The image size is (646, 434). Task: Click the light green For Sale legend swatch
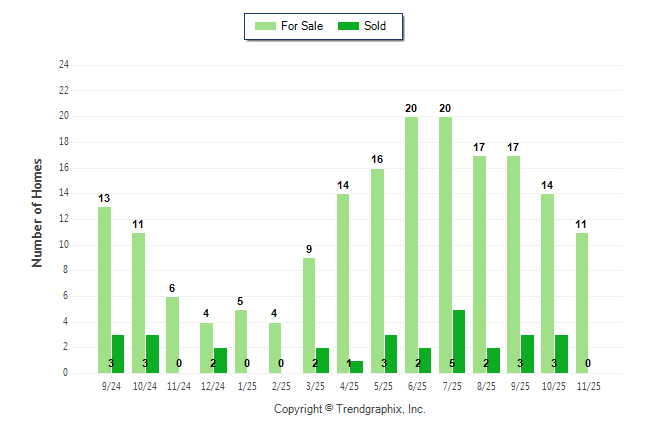[266, 26]
